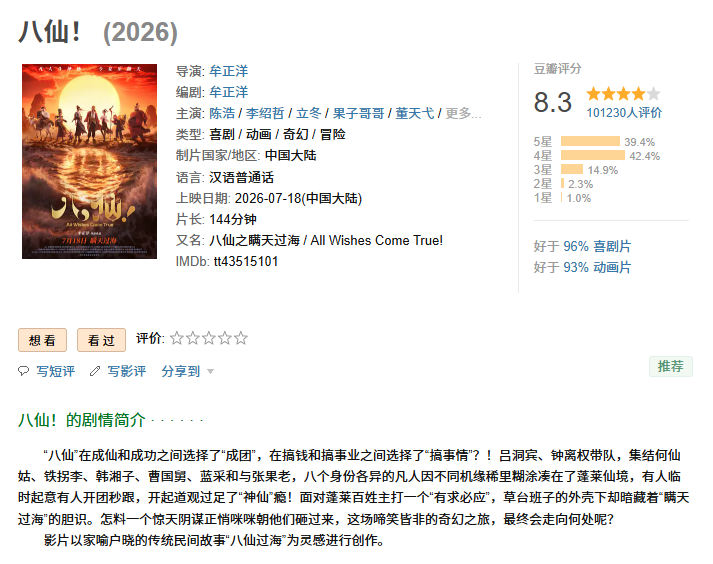Open the movie poster thumbnail

(x=90, y=161)
